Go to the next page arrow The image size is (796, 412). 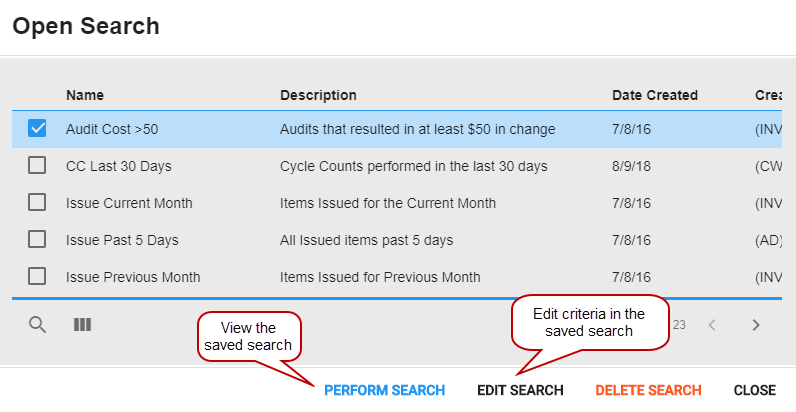pyautogui.click(x=756, y=325)
